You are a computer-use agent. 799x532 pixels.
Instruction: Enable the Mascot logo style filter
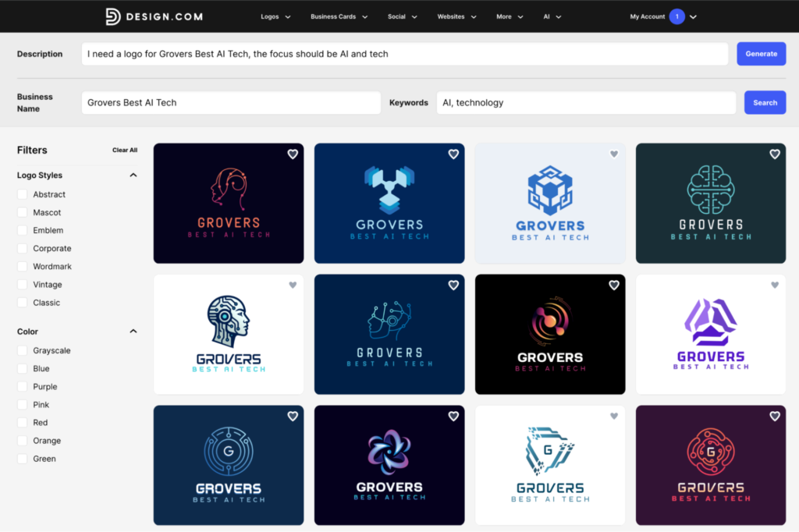21,212
